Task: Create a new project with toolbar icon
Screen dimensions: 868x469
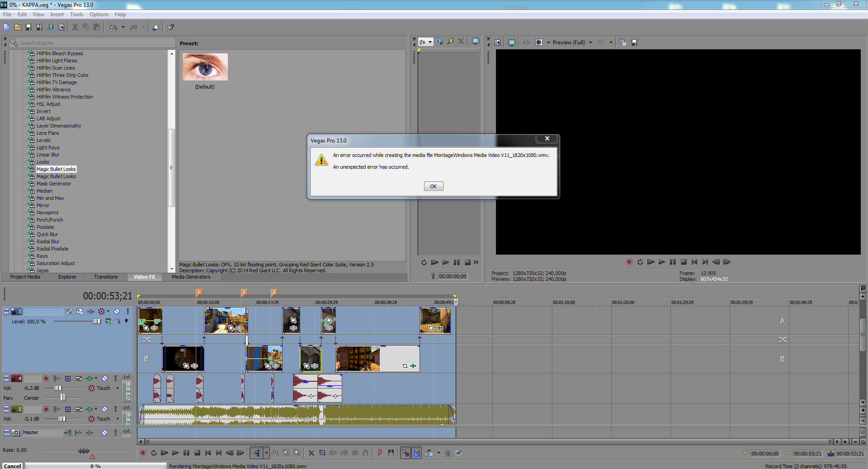Action: click(x=7, y=27)
